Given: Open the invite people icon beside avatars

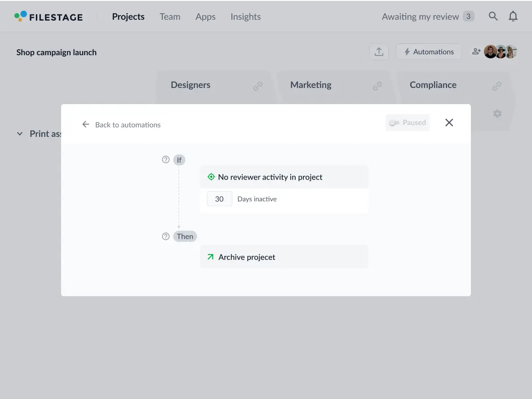Looking at the screenshot, I should click(x=476, y=51).
